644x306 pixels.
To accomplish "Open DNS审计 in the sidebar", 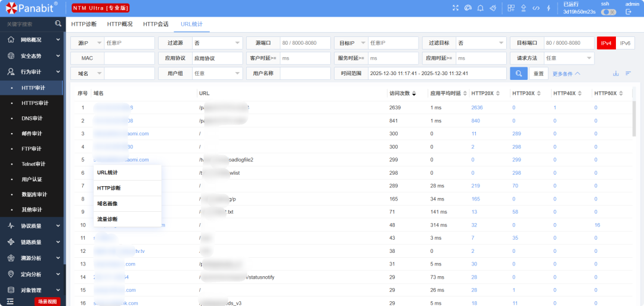I will coord(32,118).
